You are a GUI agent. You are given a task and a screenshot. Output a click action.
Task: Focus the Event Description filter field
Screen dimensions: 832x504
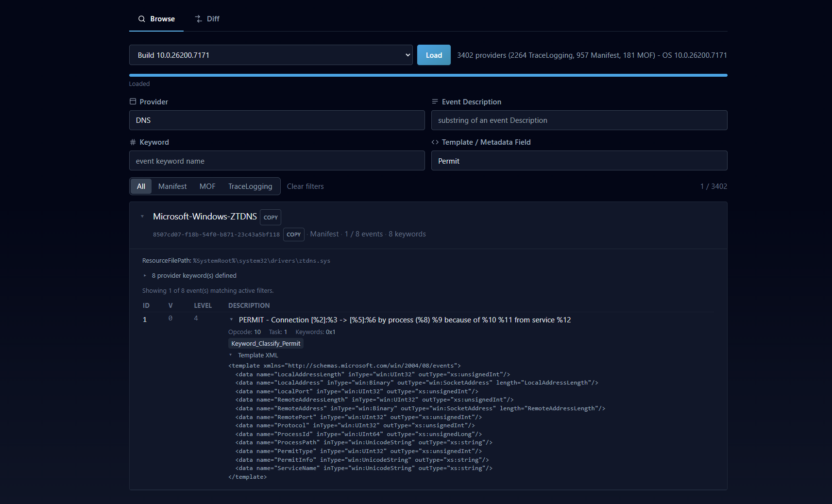(x=579, y=120)
